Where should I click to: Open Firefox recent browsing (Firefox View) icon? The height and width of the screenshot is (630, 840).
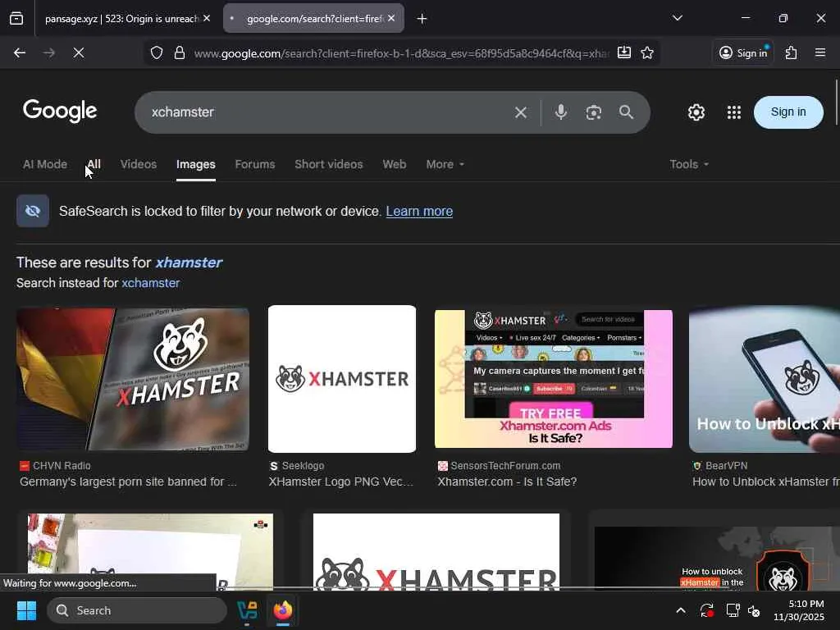tap(16, 19)
